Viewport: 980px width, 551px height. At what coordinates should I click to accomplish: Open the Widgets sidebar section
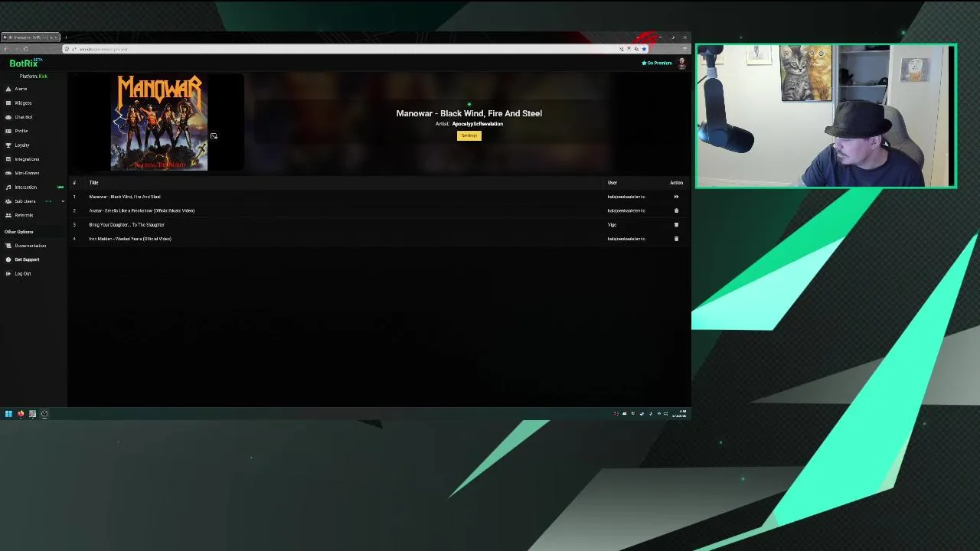point(23,103)
